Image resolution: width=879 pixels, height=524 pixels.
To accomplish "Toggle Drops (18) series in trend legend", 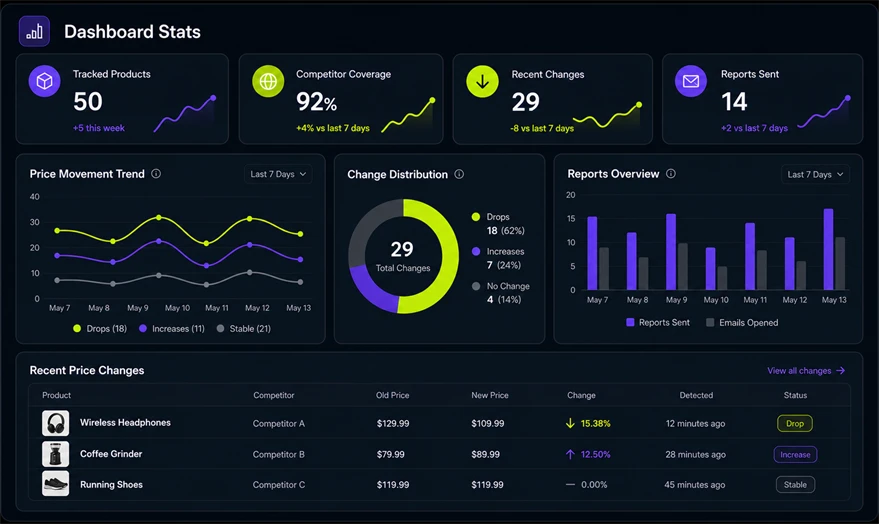I will (100, 328).
